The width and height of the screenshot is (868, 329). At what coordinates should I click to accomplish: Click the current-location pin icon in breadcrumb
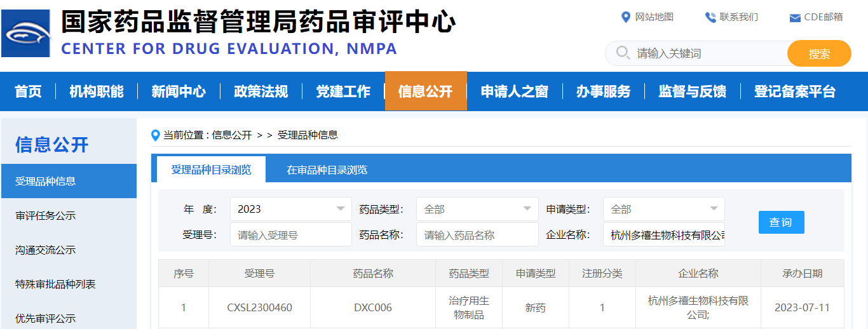pyautogui.click(x=155, y=135)
